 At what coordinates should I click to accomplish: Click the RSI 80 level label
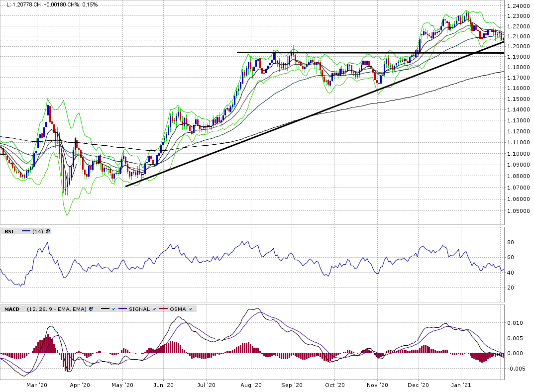pos(511,242)
